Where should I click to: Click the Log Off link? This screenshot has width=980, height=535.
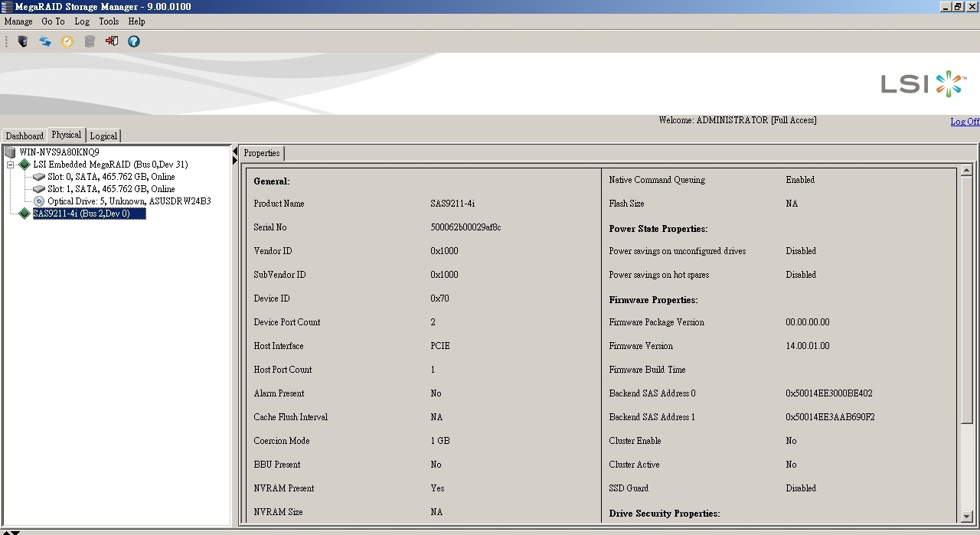click(x=965, y=122)
